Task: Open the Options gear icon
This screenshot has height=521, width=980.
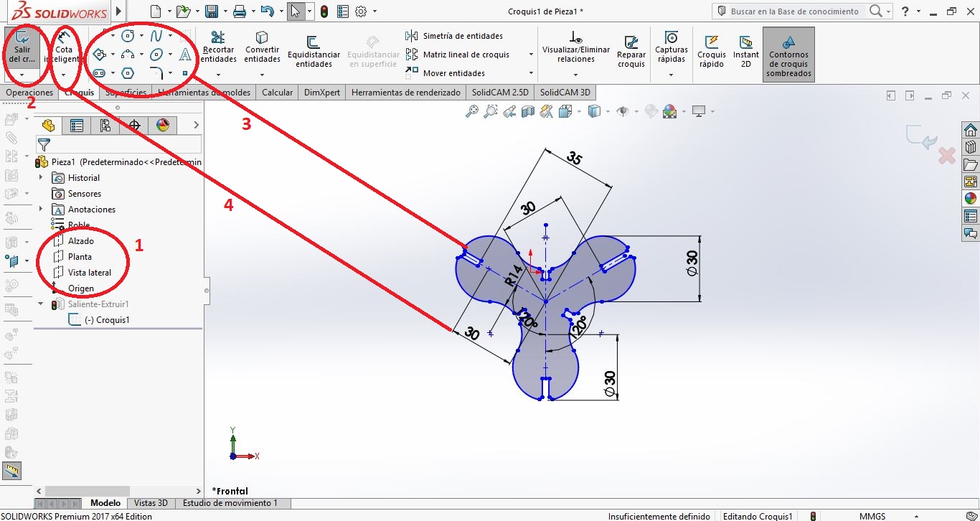Action: click(361, 11)
